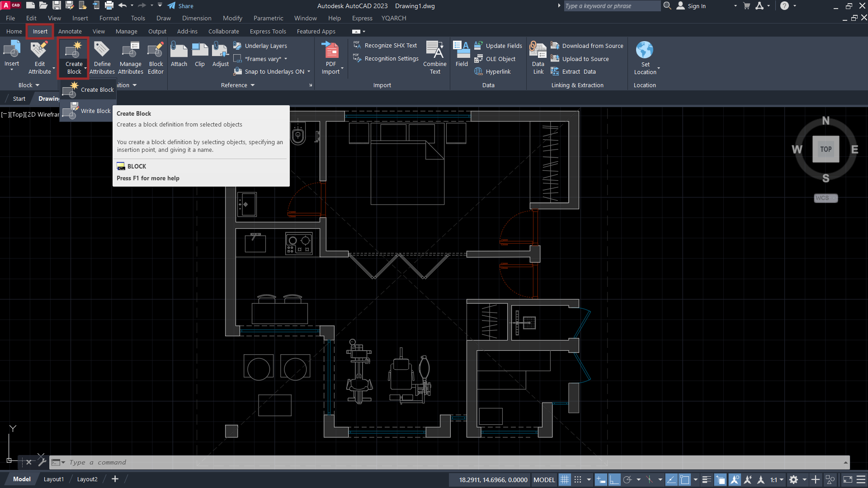This screenshot has width=868, height=488.
Task: Click Extract Data button
Action: (573, 72)
